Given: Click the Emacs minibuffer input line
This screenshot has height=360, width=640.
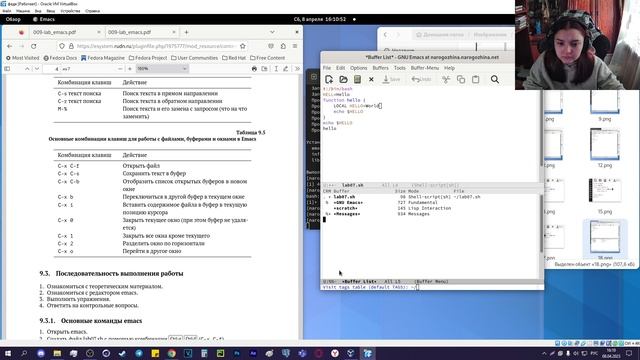Looking at the screenshot, I should pos(432,287).
